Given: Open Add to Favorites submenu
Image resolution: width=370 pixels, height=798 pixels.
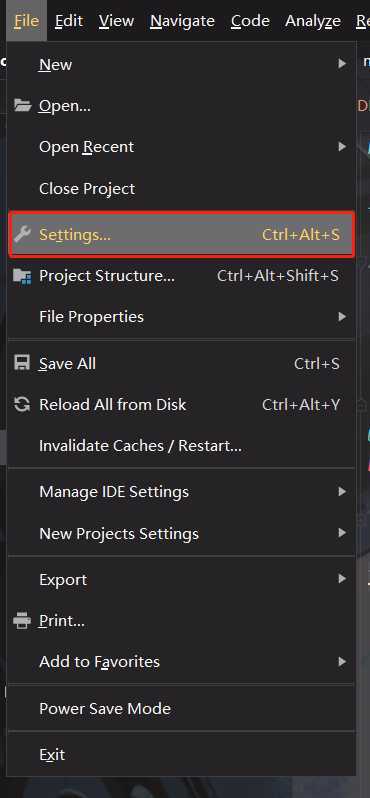Looking at the screenshot, I should 182,662.
